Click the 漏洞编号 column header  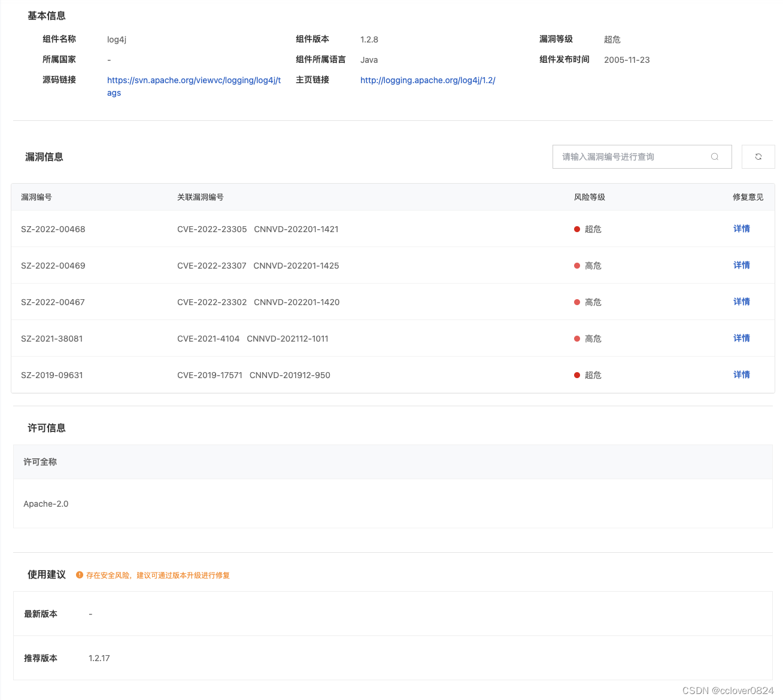(x=37, y=197)
